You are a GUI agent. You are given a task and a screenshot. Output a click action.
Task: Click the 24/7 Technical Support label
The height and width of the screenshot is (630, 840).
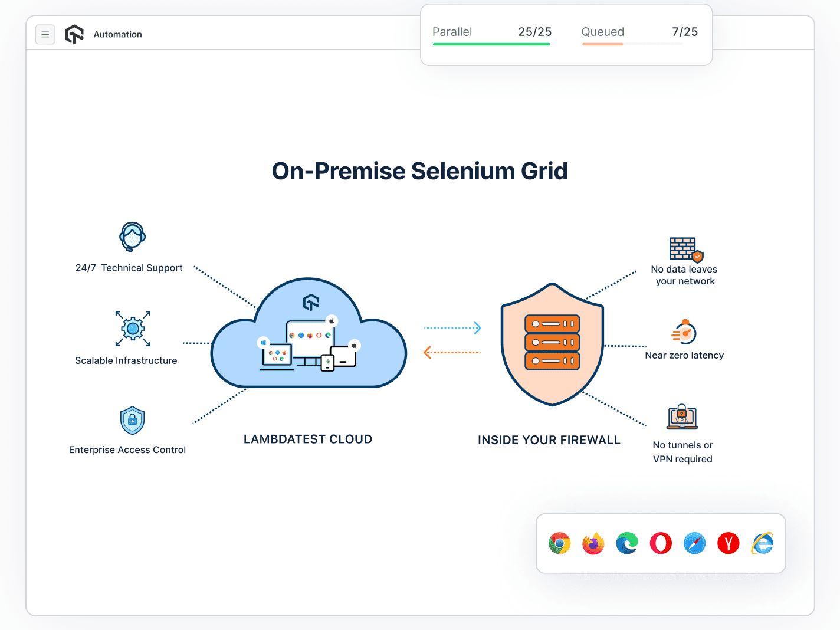[x=129, y=268]
